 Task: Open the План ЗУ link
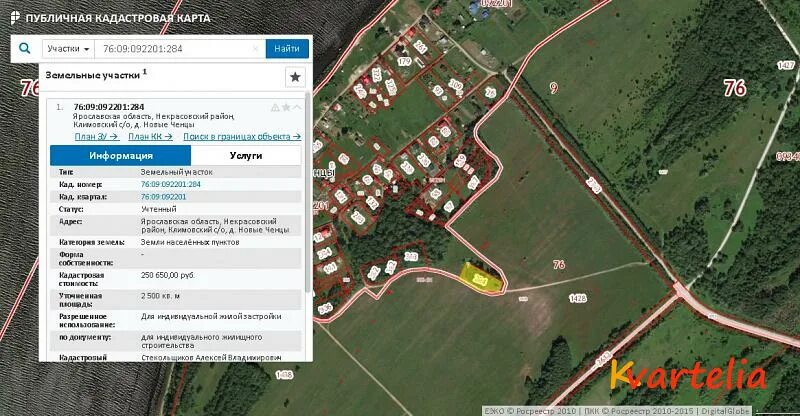[96, 137]
